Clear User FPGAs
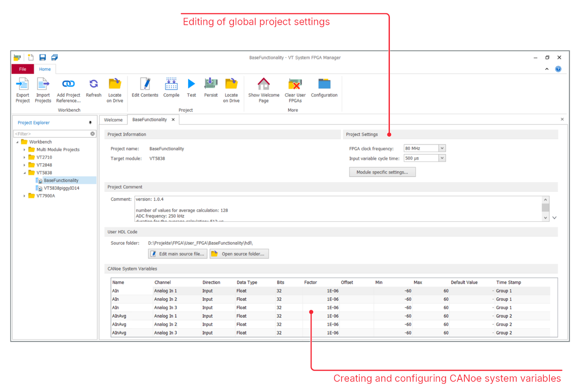This screenshot has height=392, width=579. click(295, 90)
